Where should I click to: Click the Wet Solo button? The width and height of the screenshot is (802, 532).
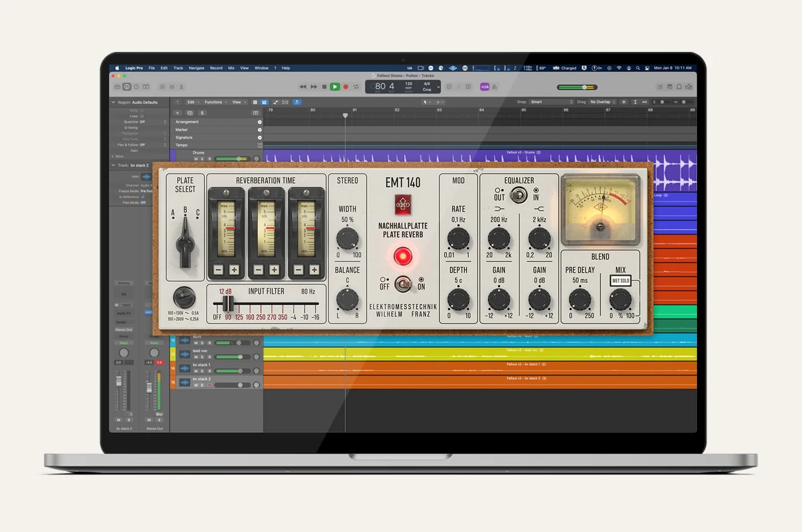pos(620,280)
